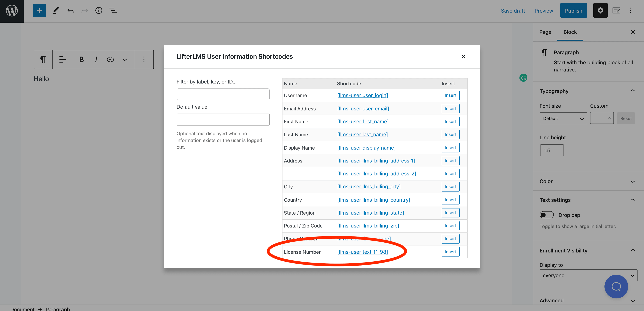Screen dimensions: 644x311
Task: Click Save draft
Action: pos(513,11)
